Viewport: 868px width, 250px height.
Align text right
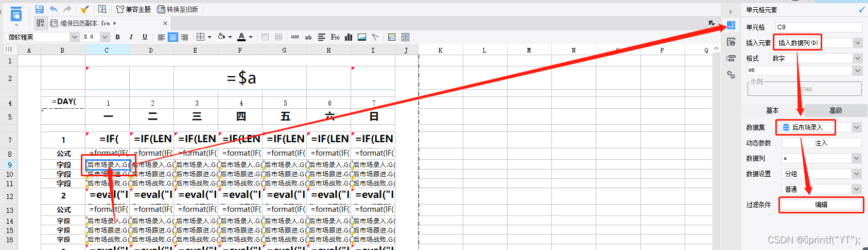pyautogui.click(x=184, y=37)
